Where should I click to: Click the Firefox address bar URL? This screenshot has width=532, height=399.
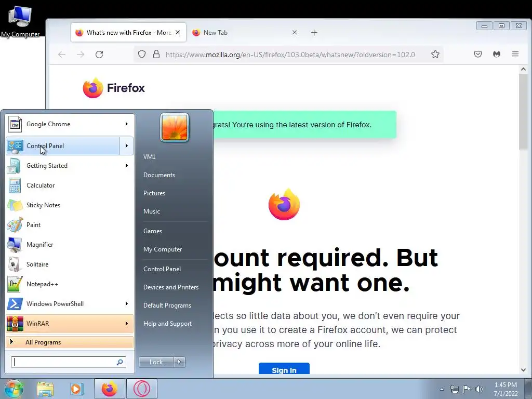click(x=290, y=55)
